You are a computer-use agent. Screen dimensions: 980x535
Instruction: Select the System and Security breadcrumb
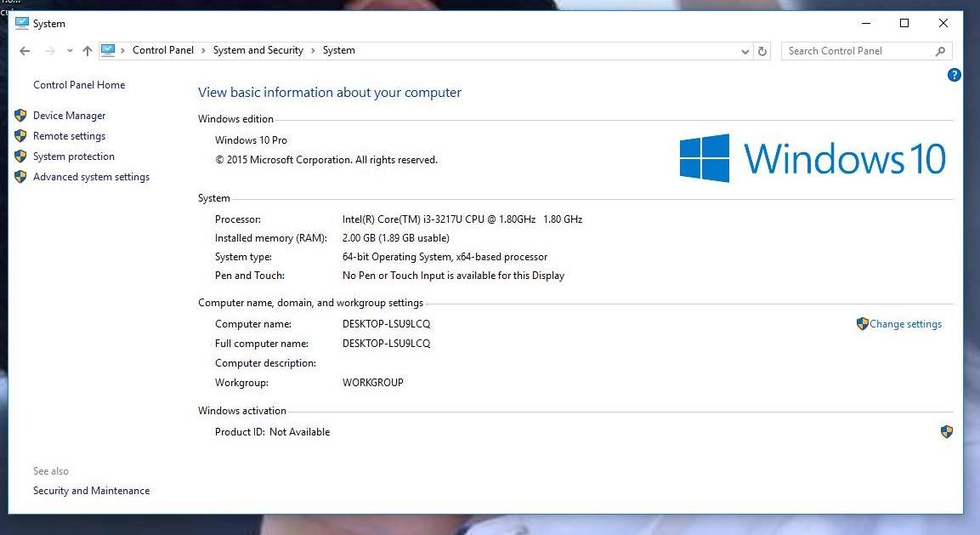[258, 50]
